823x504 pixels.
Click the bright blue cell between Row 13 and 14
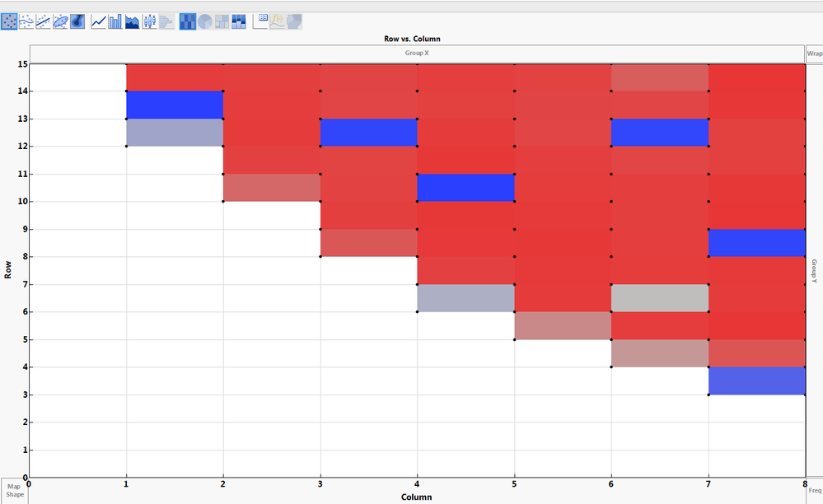coord(175,105)
